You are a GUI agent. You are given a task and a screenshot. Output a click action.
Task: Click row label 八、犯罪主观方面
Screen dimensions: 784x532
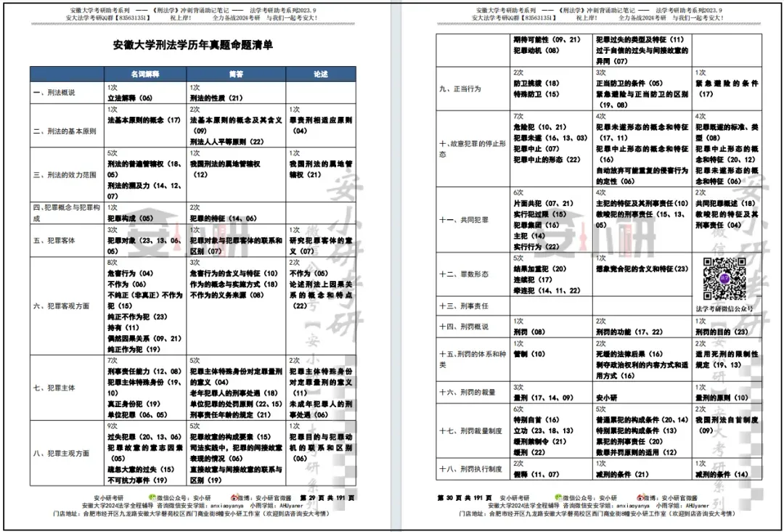[x=61, y=454]
